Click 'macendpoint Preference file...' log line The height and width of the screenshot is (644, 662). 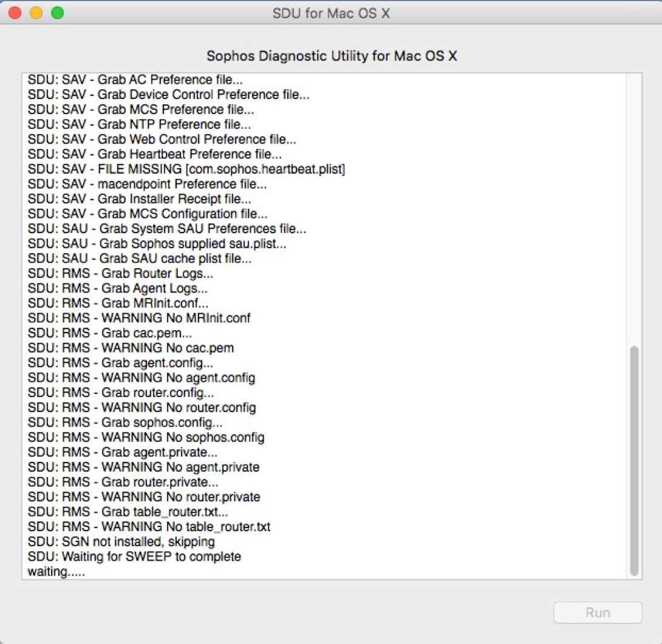click(x=147, y=183)
